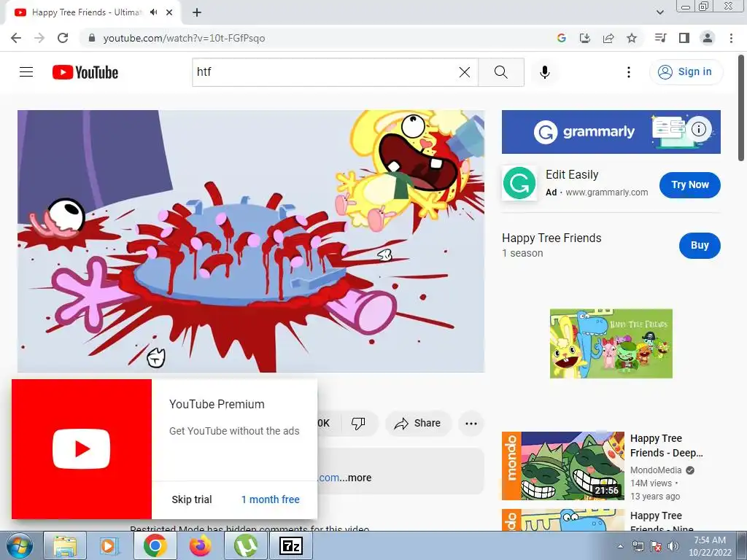Open 7-Zip from the taskbar
This screenshot has height=560, width=747.
click(x=291, y=545)
